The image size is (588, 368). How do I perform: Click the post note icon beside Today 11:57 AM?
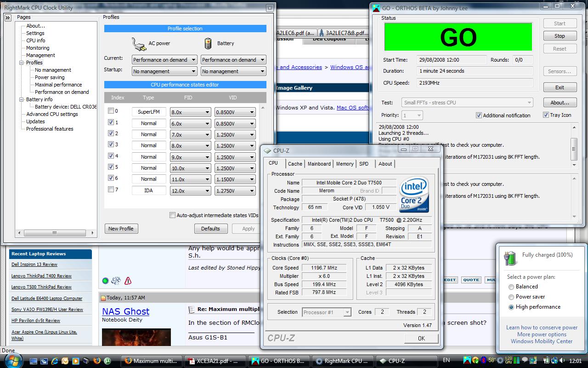coord(103,298)
